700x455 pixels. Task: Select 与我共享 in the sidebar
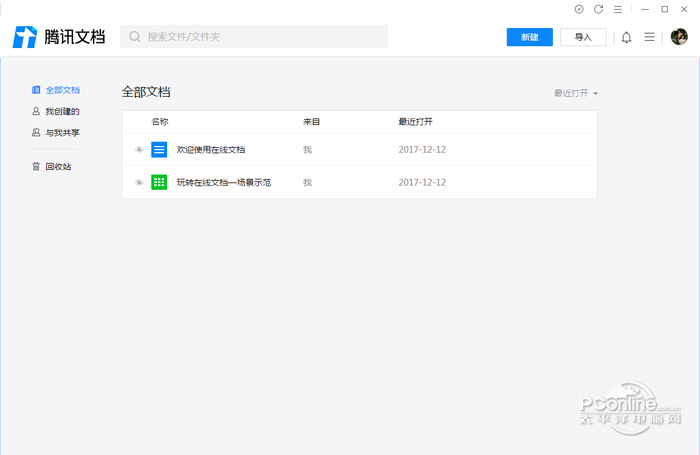(x=56, y=133)
